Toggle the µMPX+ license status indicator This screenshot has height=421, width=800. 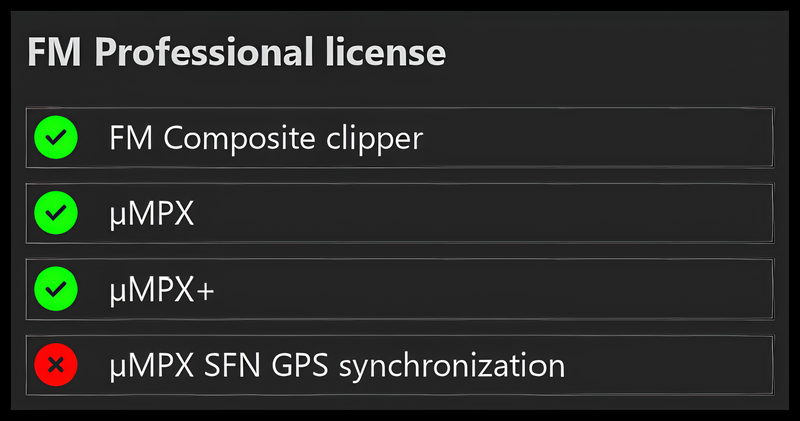tap(56, 289)
